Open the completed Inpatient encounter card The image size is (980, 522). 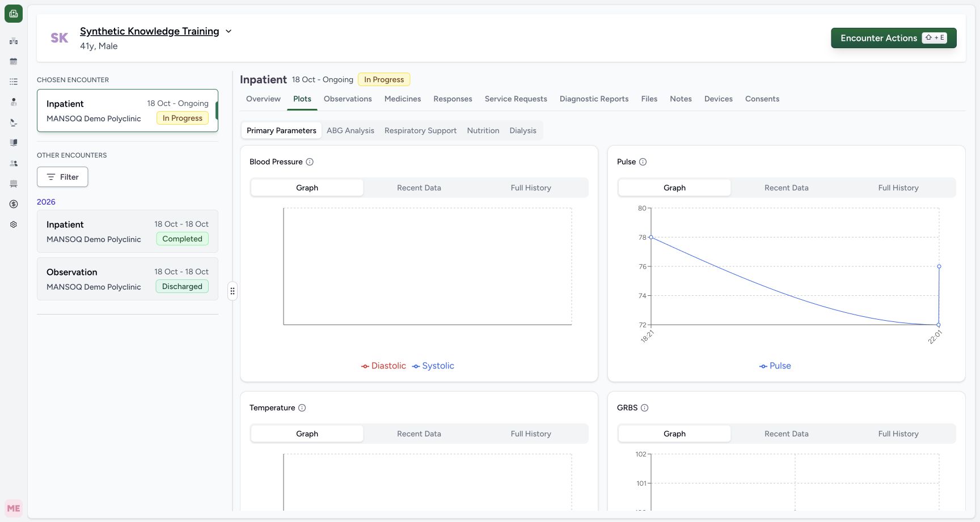(128, 232)
